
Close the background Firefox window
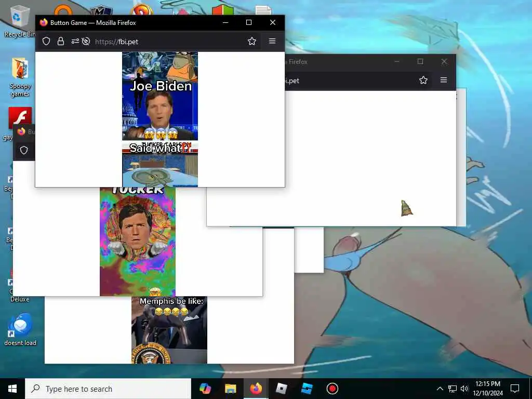pyautogui.click(x=444, y=61)
